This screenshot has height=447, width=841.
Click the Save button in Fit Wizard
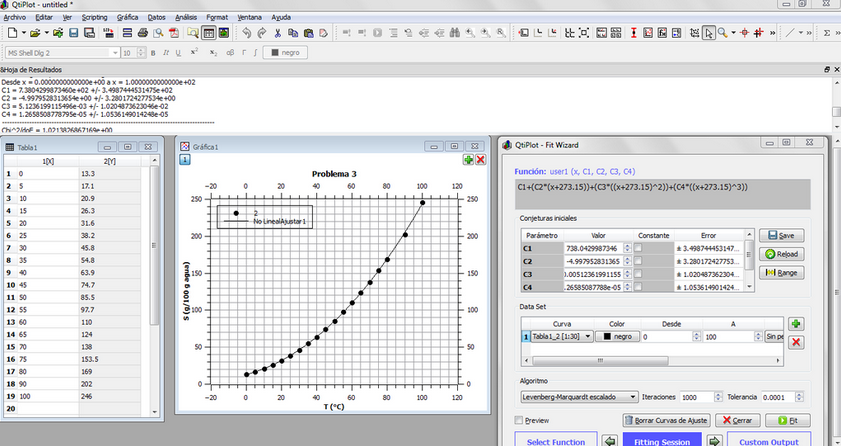pos(781,236)
